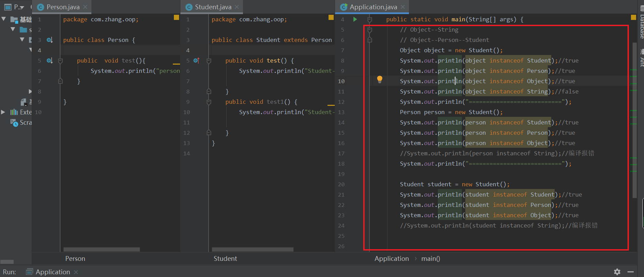Fold the comment block starting at Object--String
644x277 pixels.
coord(370,30)
